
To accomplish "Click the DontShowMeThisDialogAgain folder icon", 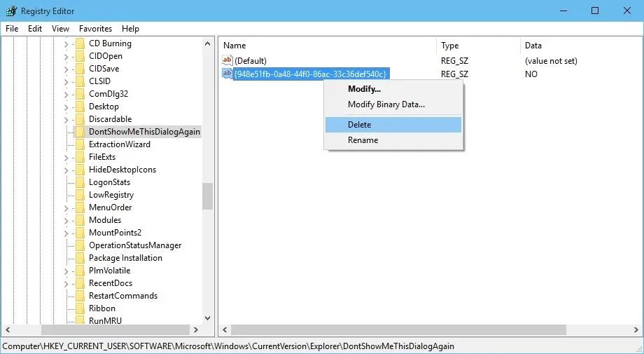I will click(x=80, y=132).
